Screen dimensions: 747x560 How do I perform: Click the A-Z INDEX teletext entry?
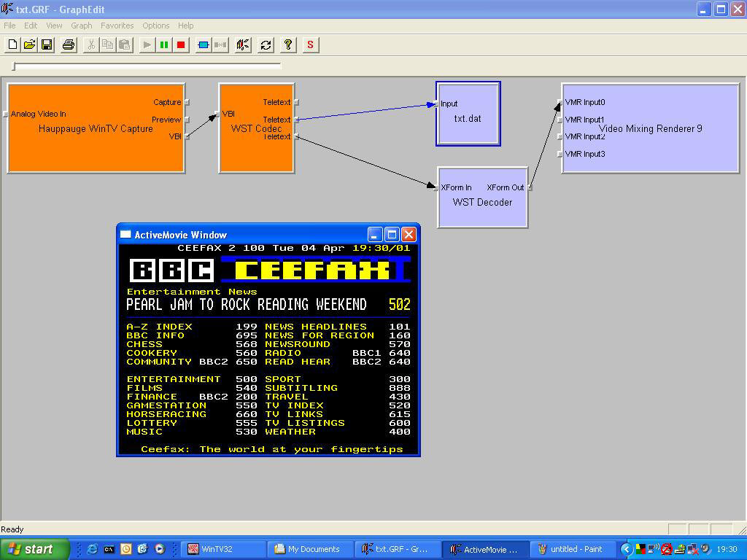point(192,327)
